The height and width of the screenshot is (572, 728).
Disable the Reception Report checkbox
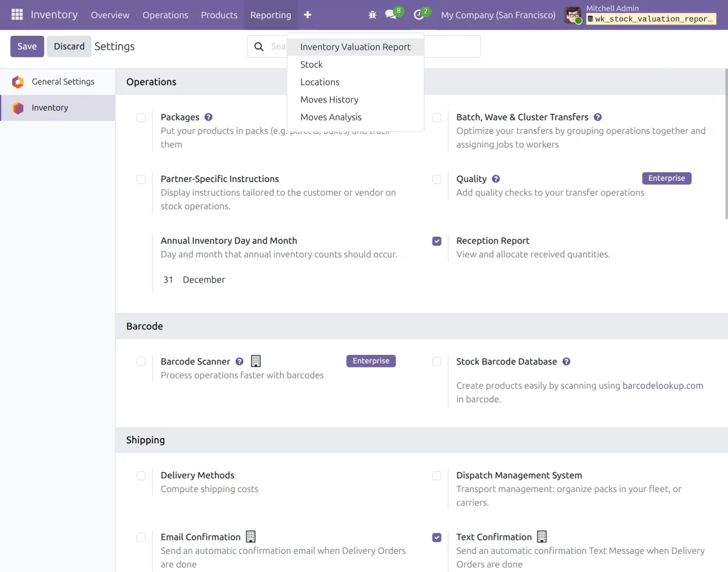(x=437, y=241)
